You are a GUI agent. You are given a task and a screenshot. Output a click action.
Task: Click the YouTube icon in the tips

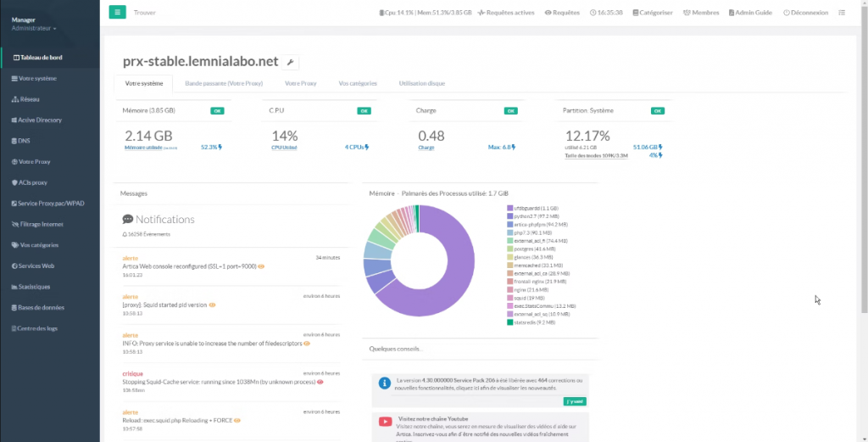point(386,422)
